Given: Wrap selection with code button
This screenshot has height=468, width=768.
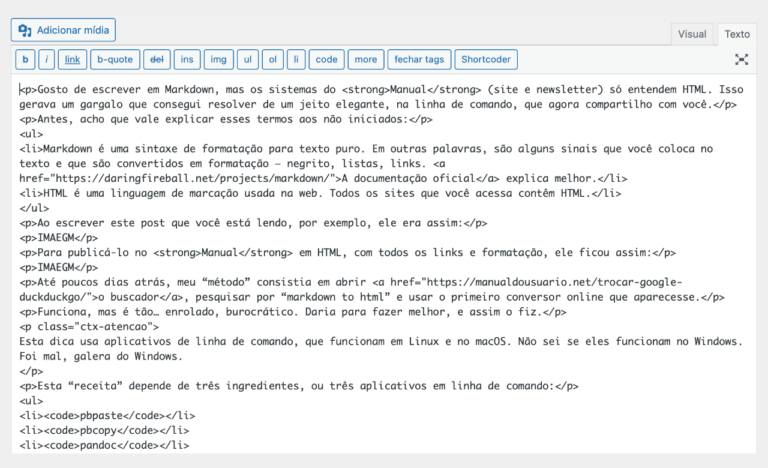Looking at the screenshot, I should point(326,59).
